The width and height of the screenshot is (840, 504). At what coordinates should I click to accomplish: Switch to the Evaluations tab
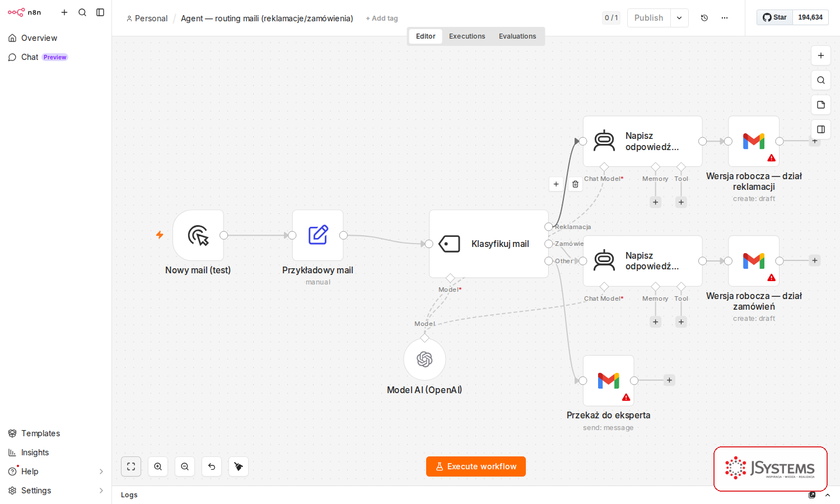[x=517, y=36]
